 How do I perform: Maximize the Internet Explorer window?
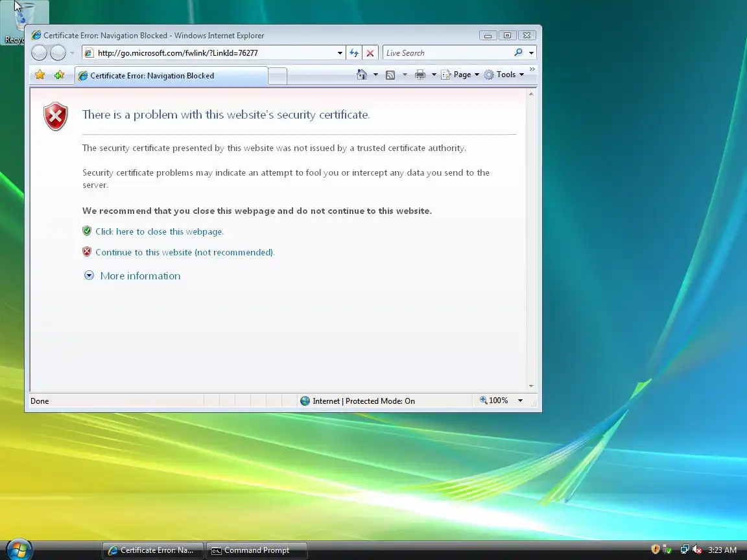[507, 36]
